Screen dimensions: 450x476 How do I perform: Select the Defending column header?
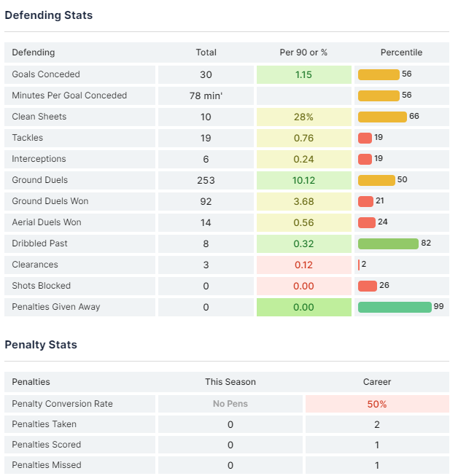[x=34, y=52]
